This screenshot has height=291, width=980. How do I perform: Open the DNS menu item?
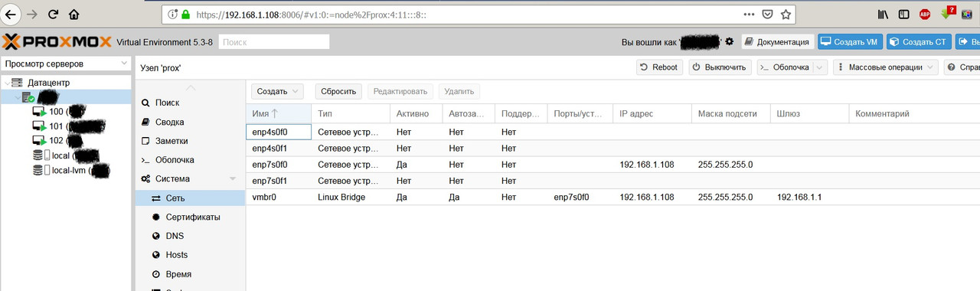175,236
